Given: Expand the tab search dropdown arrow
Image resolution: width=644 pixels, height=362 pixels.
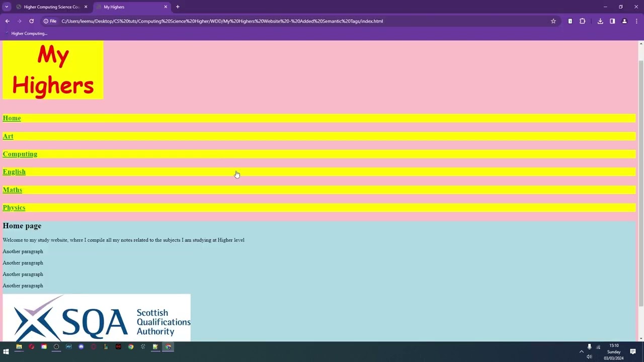Looking at the screenshot, I should tap(7, 7).
